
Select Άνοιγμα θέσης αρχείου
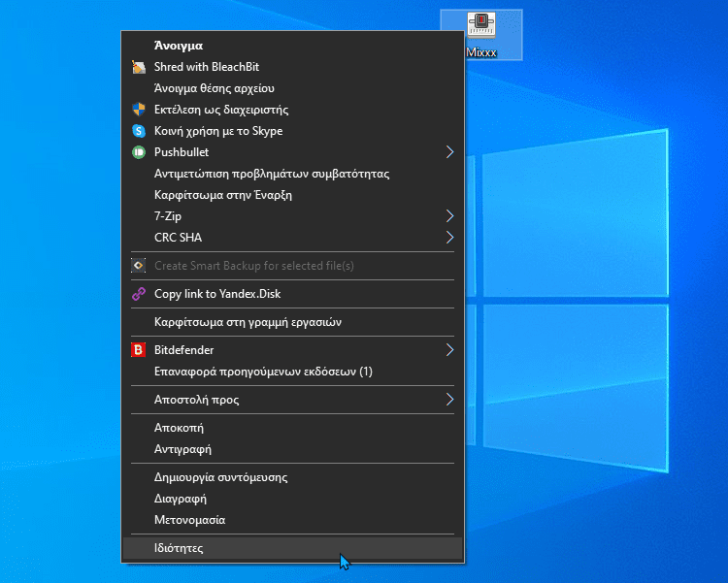click(293, 88)
